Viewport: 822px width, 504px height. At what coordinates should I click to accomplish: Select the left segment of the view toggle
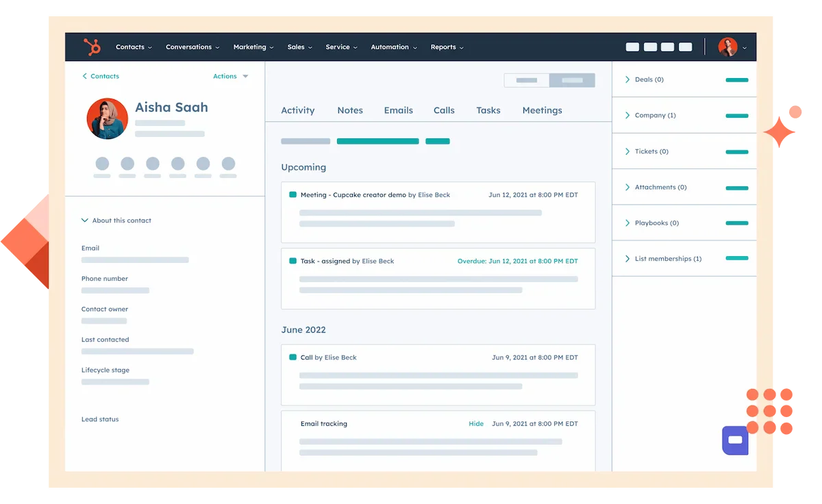(527, 80)
